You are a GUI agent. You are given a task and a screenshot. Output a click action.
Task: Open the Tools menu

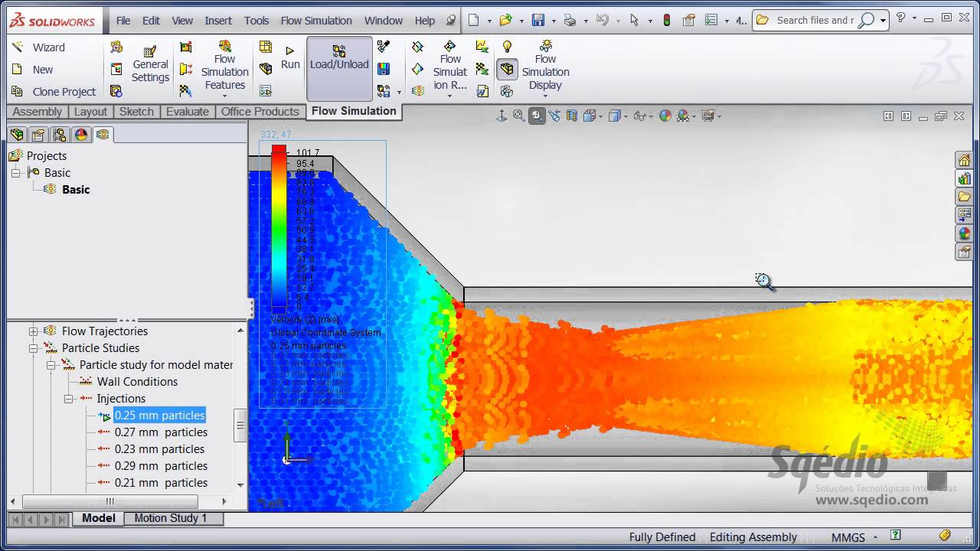[256, 21]
